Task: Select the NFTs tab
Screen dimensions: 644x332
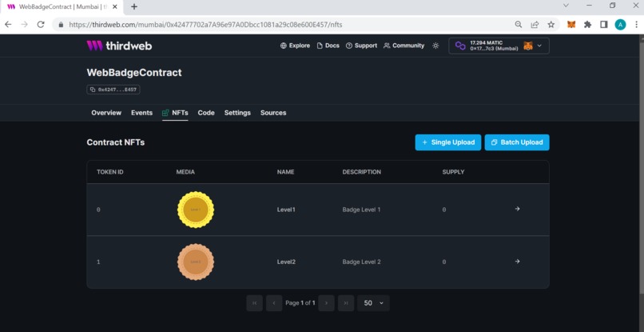Action: [175, 113]
